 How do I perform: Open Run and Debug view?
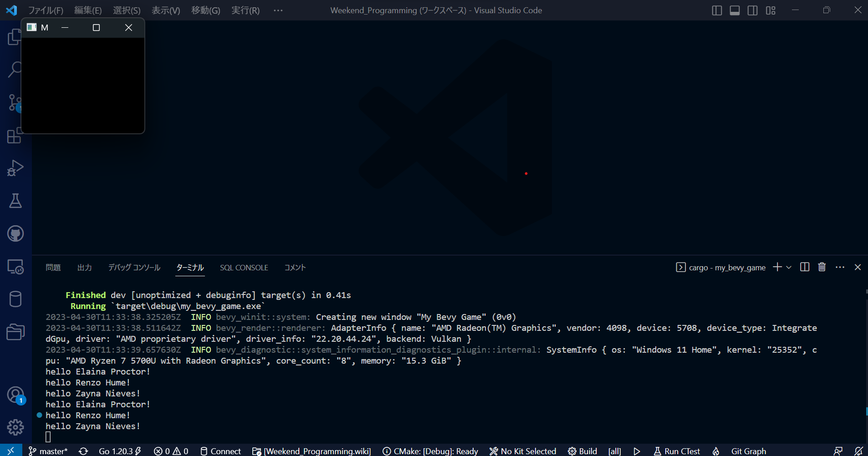click(15, 168)
